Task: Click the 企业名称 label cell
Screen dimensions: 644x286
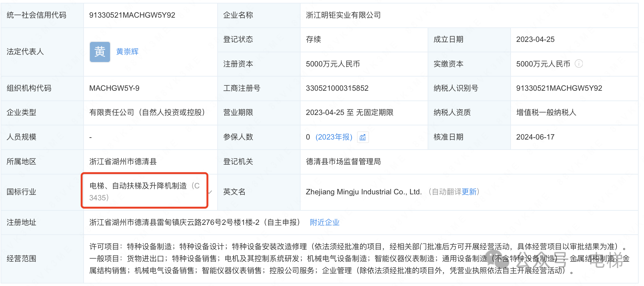Action: 259,15
